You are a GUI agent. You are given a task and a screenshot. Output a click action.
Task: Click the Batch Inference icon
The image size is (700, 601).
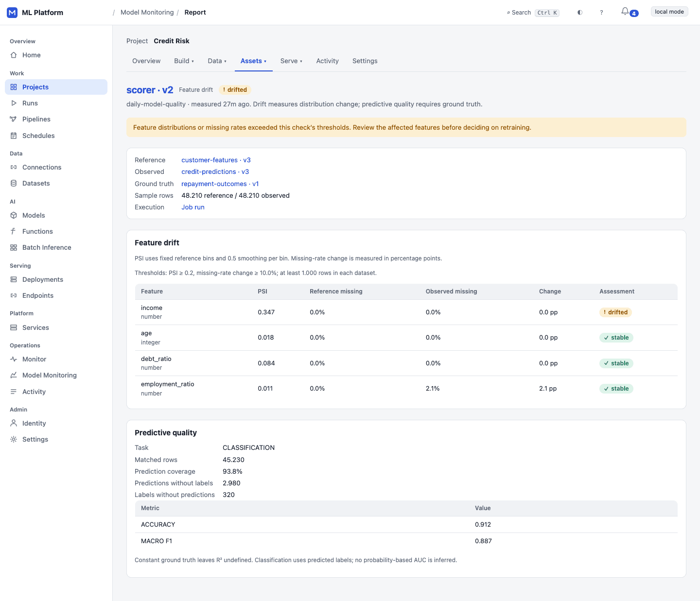[14, 247]
